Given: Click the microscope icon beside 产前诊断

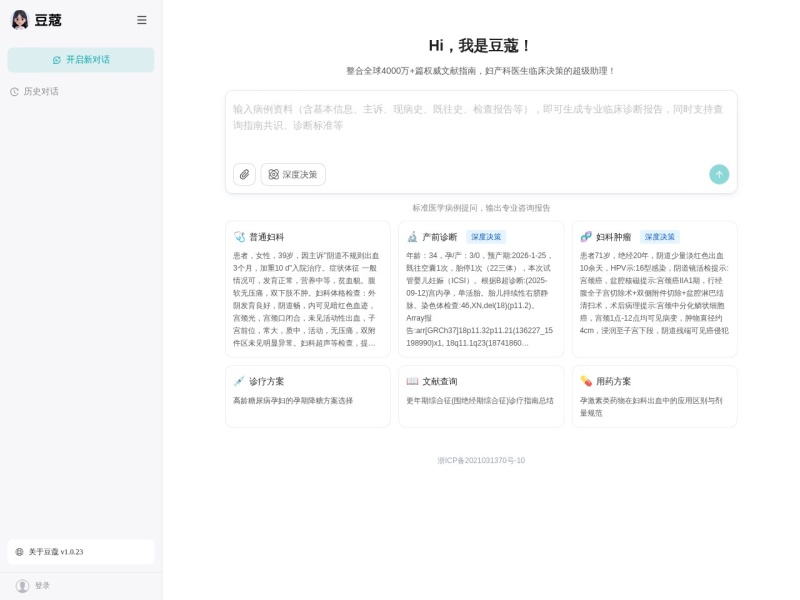Looking at the screenshot, I should pyautogui.click(x=412, y=237).
